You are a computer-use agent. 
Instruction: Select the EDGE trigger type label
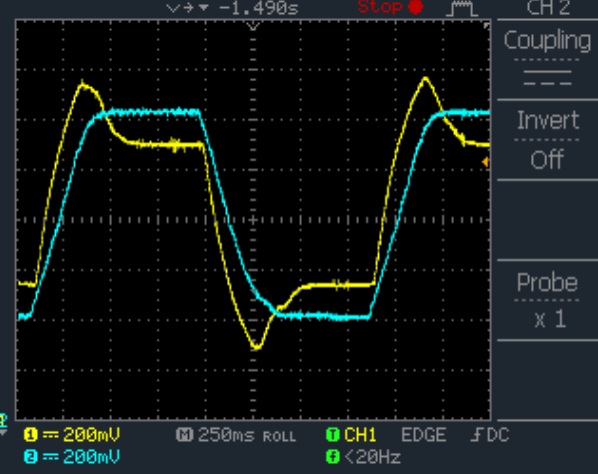coord(424,435)
